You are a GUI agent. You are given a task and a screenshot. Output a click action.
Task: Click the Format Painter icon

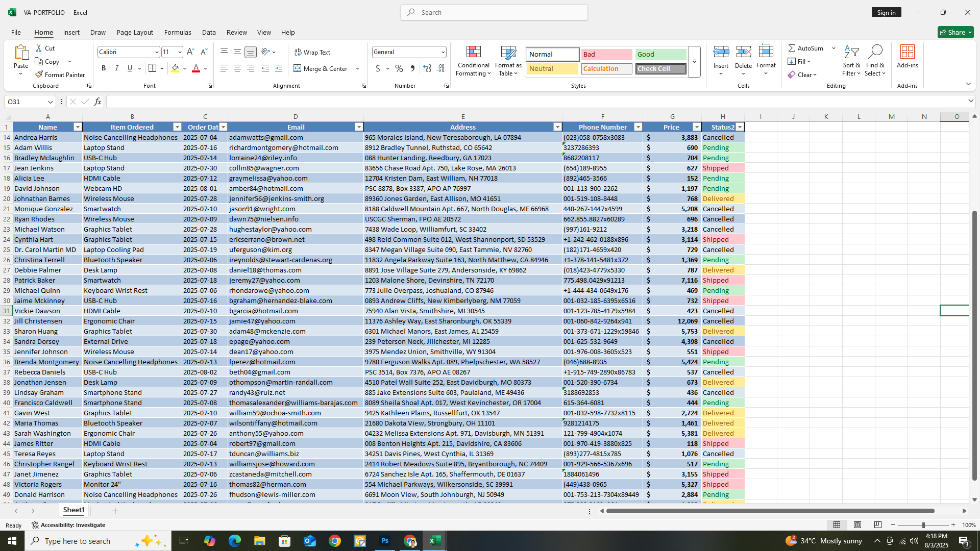pos(39,75)
